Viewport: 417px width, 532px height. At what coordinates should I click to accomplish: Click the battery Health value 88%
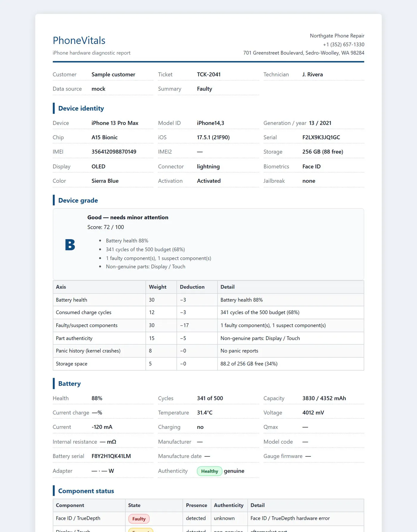coord(97,398)
